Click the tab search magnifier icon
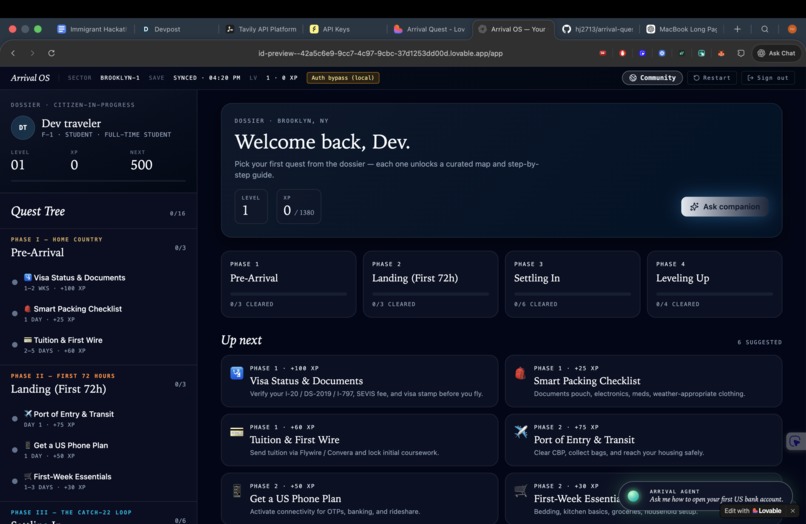Screen dimensions: 806x524 [765, 29]
